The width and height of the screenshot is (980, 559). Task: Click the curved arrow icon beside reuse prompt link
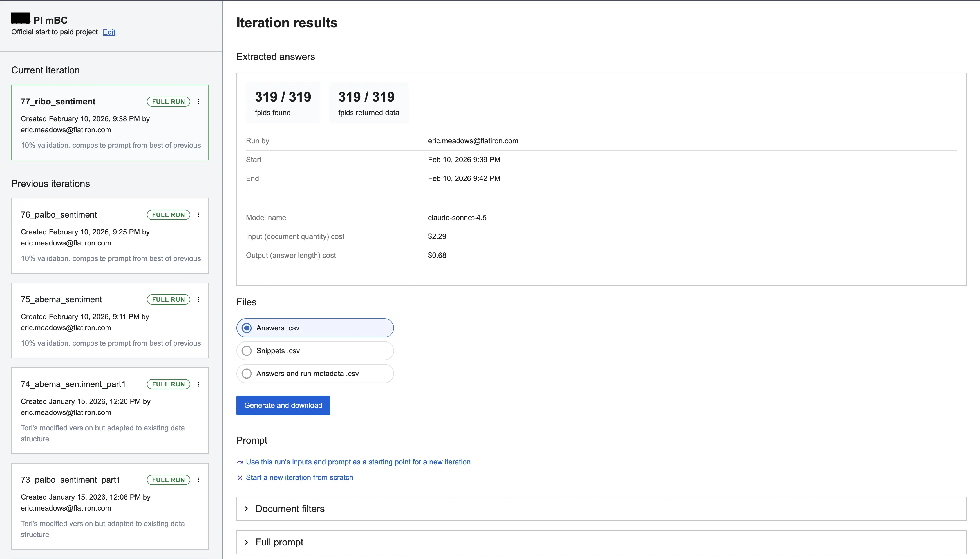pos(240,462)
